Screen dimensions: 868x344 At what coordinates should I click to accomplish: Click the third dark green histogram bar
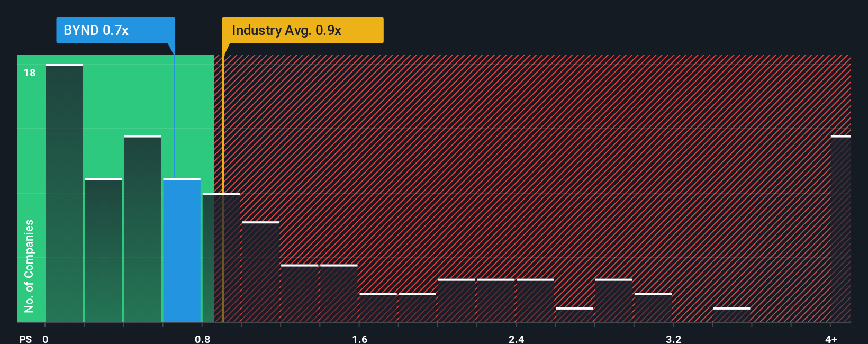pyautogui.click(x=142, y=229)
